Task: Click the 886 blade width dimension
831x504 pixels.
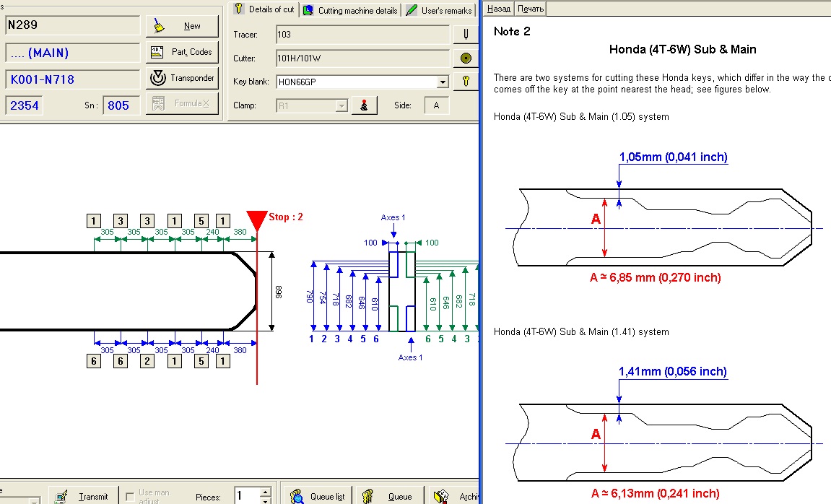Action: [x=278, y=292]
